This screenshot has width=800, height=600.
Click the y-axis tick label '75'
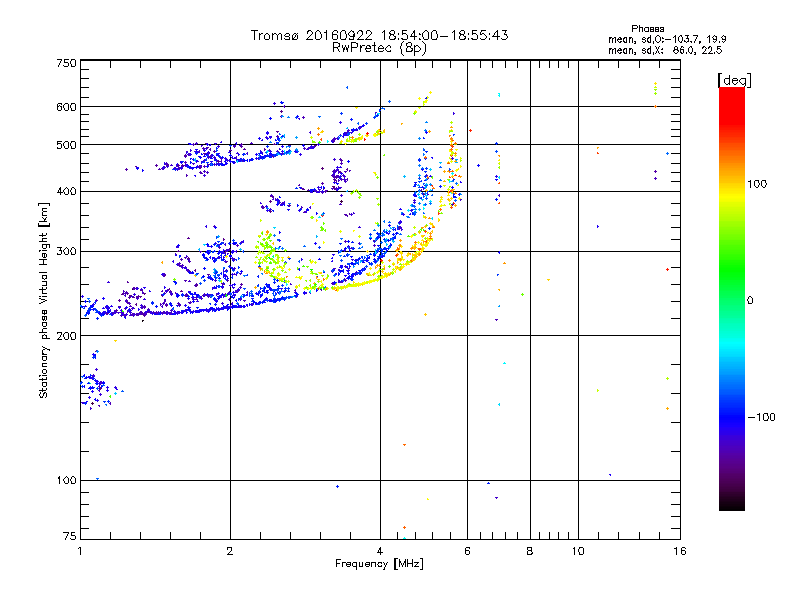coord(70,536)
